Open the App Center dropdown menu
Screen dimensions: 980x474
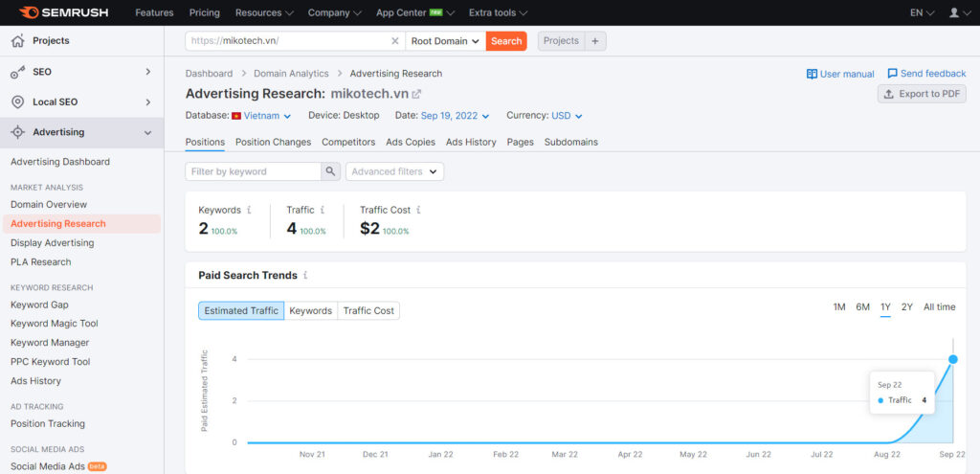(415, 12)
